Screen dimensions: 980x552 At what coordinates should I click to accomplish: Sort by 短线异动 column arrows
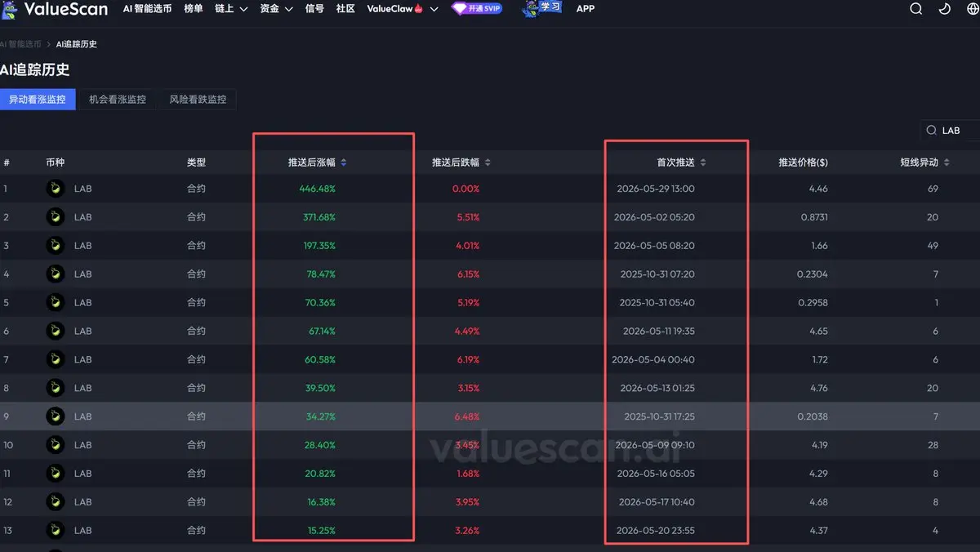coord(947,162)
